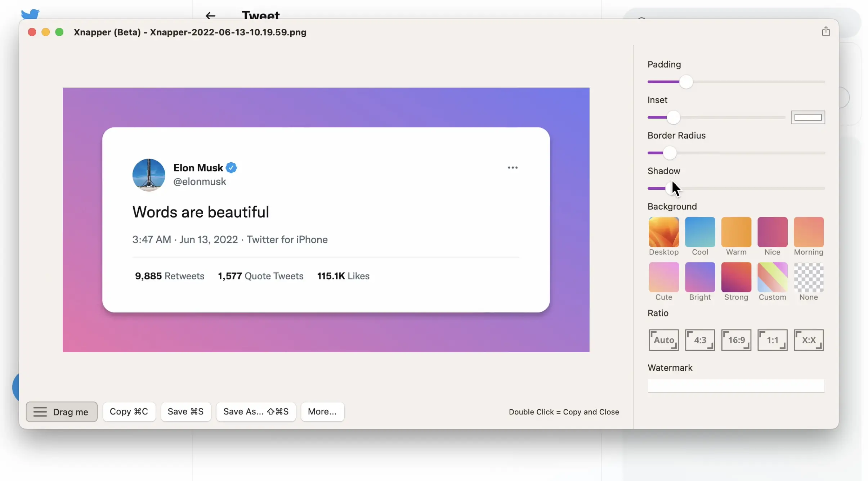Click the 'Words are beautiful' tweet text

click(x=201, y=212)
